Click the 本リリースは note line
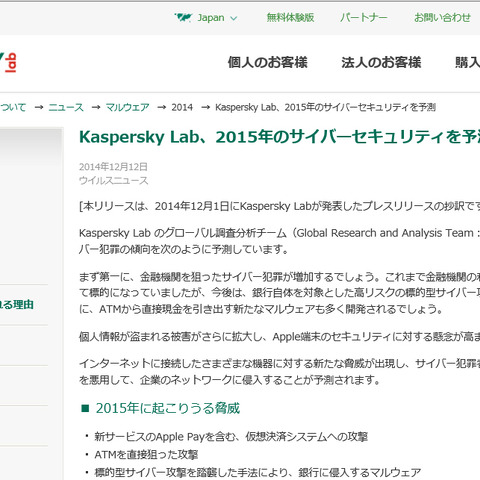The image size is (480, 480). click(x=279, y=206)
